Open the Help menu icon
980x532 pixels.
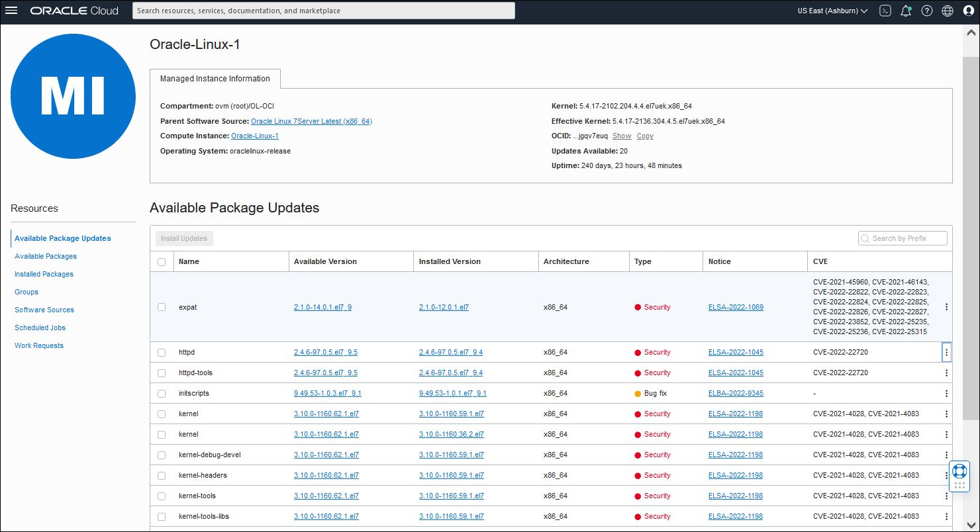pos(926,11)
